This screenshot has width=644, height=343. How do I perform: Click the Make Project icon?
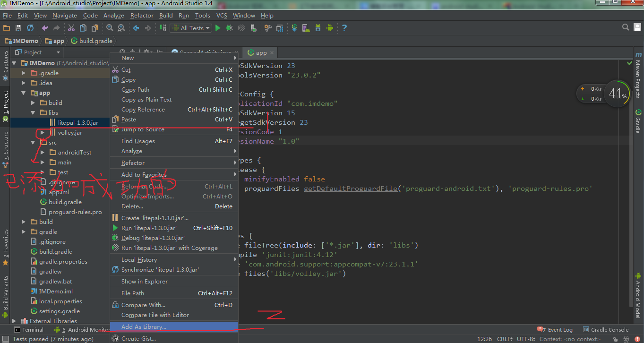[x=162, y=28]
